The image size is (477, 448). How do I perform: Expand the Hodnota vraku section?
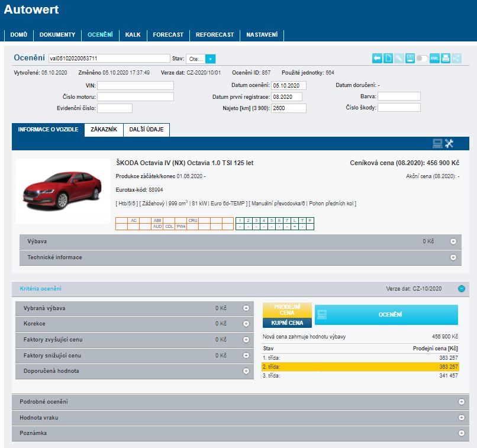(x=462, y=418)
